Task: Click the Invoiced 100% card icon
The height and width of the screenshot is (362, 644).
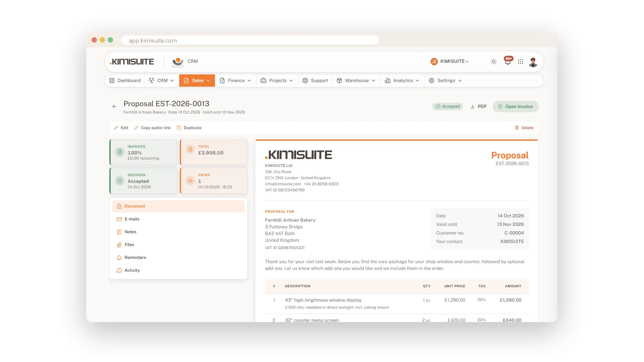Action: 120,152
